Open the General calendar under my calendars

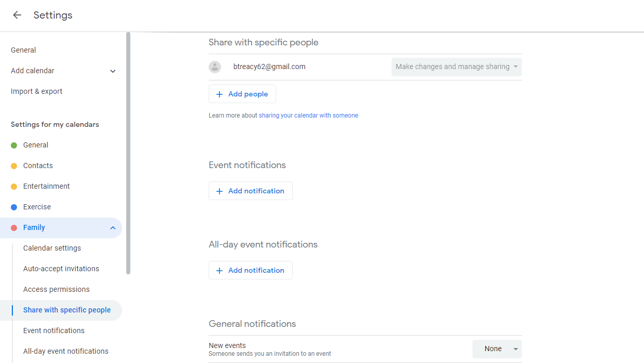click(x=36, y=145)
